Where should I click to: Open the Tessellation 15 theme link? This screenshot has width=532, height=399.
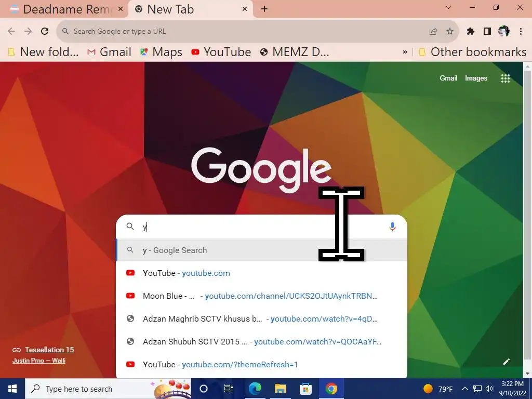point(49,350)
